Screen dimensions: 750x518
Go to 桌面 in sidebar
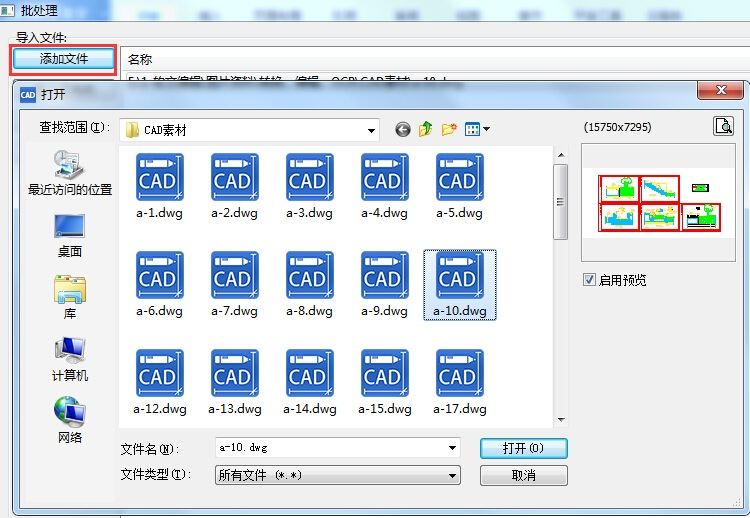tap(70, 236)
